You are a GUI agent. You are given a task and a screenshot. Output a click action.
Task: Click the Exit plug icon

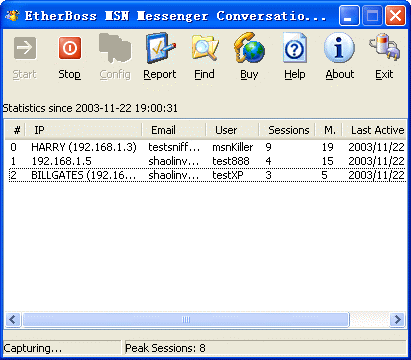point(385,47)
